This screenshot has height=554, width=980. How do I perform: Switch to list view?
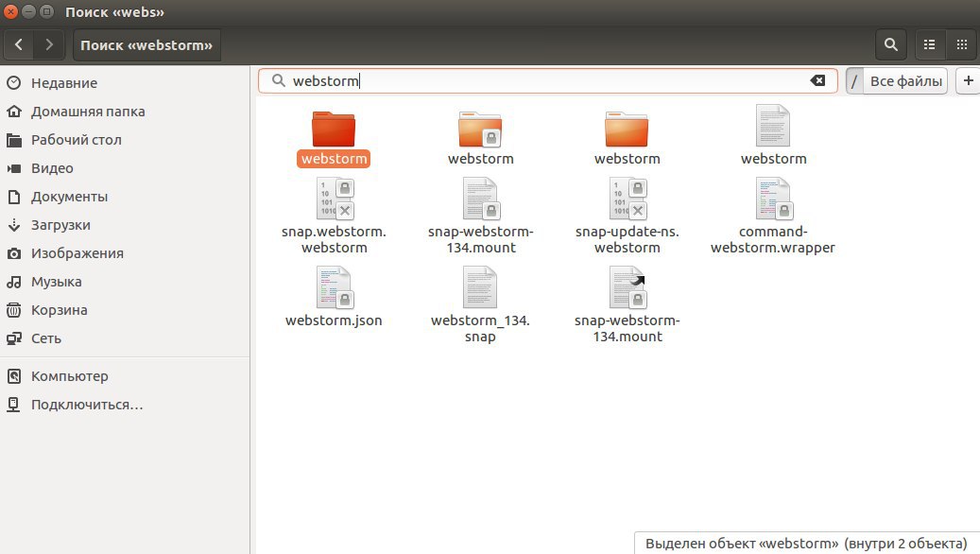[929, 44]
